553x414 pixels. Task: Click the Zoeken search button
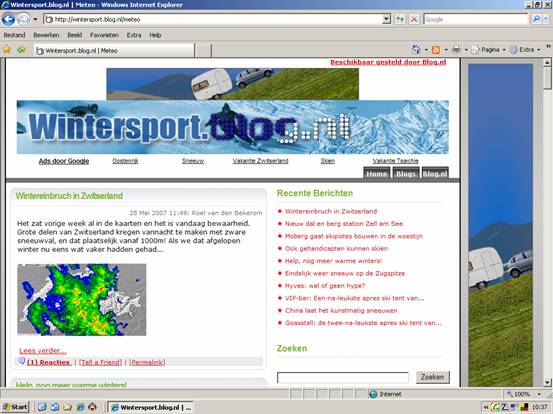(x=433, y=377)
